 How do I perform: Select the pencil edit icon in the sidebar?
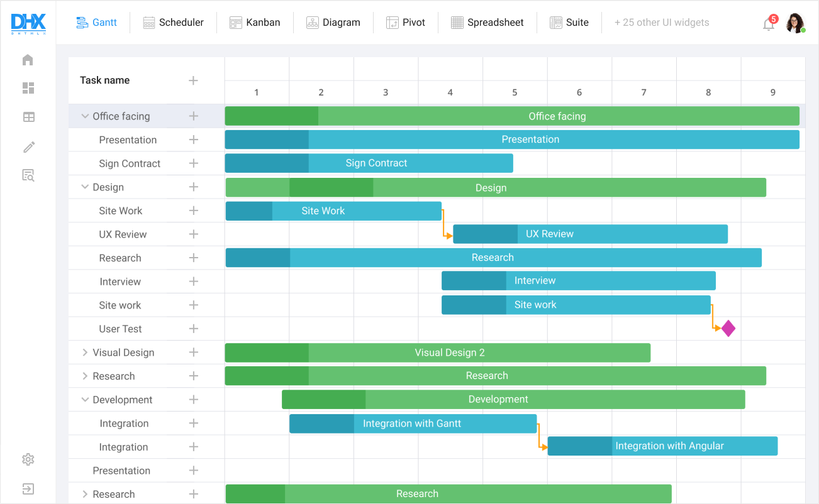coord(28,146)
